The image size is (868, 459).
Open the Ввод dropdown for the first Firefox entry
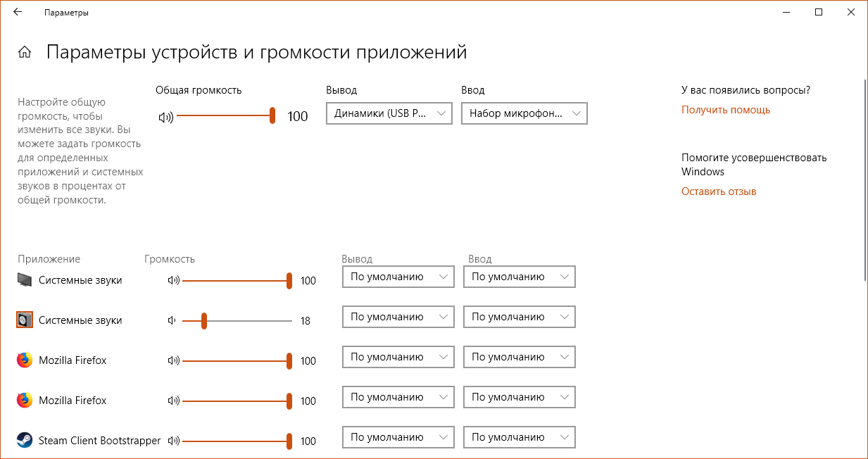click(519, 357)
